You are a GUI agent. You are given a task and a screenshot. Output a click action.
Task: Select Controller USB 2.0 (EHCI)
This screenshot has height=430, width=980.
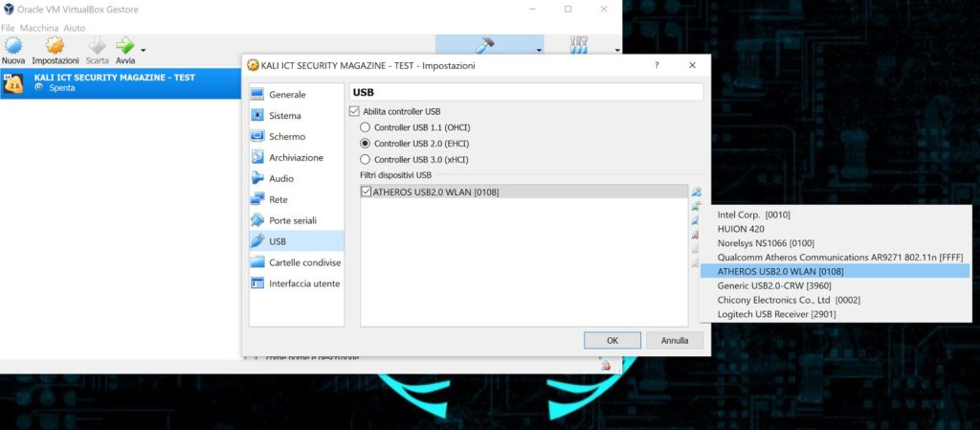tap(365, 144)
